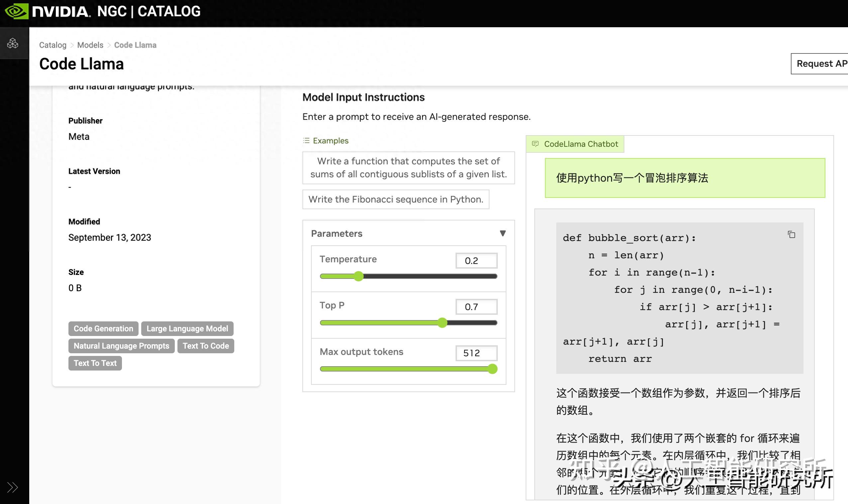The height and width of the screenshot is (504, 848).
Task: Click the Examples list icon
Action: [306, 140]
